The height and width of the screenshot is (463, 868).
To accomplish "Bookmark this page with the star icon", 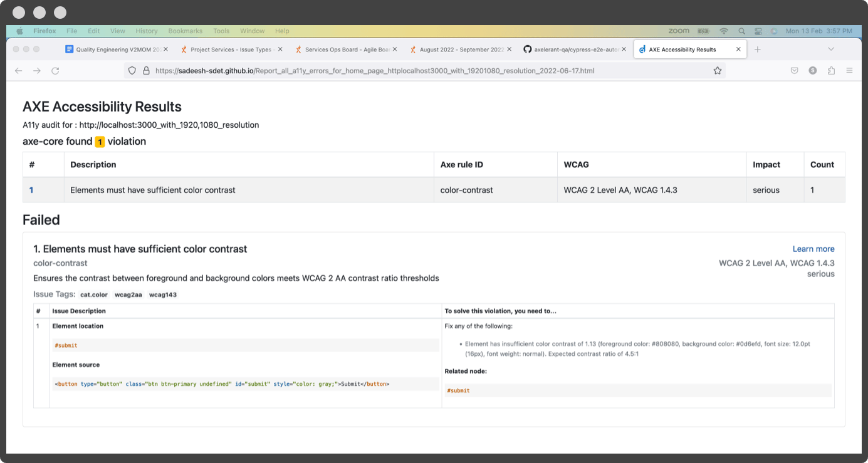I will click(718, 71).
